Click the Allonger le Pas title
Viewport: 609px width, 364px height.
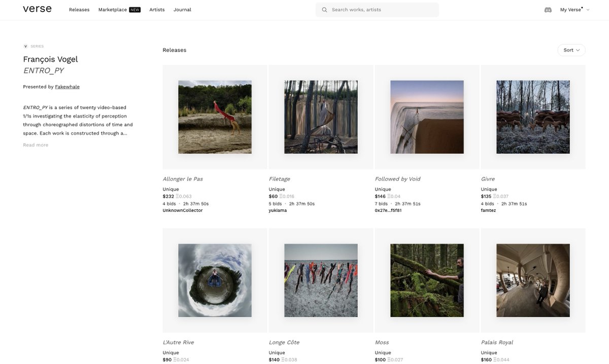coord(183,179)
